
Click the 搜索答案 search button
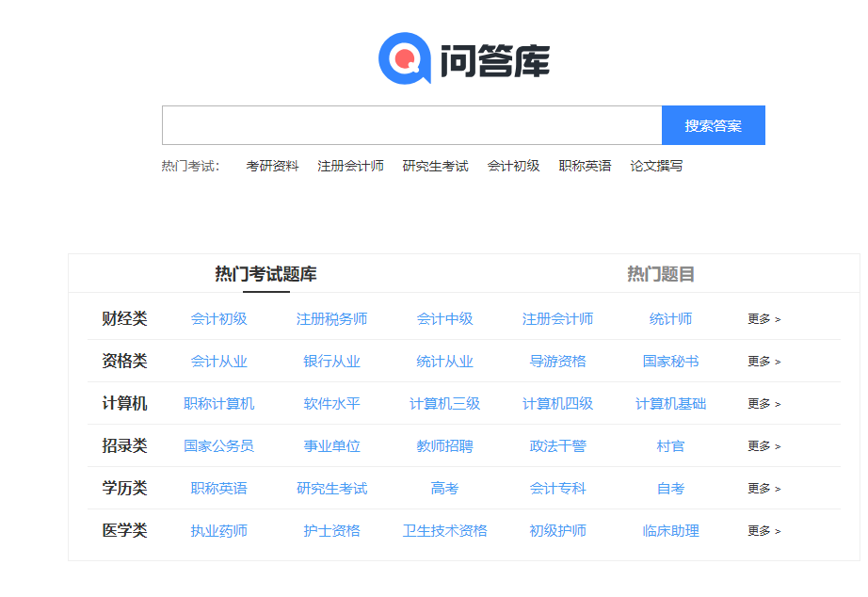[x=714, y=124]
